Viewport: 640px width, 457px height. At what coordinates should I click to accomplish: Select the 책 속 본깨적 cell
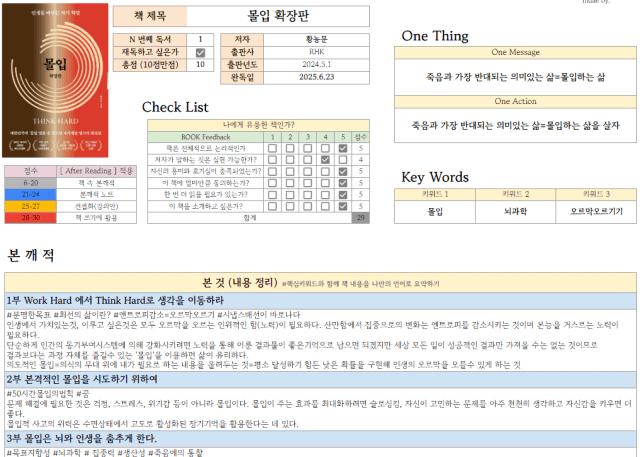(x=96, y=183)
